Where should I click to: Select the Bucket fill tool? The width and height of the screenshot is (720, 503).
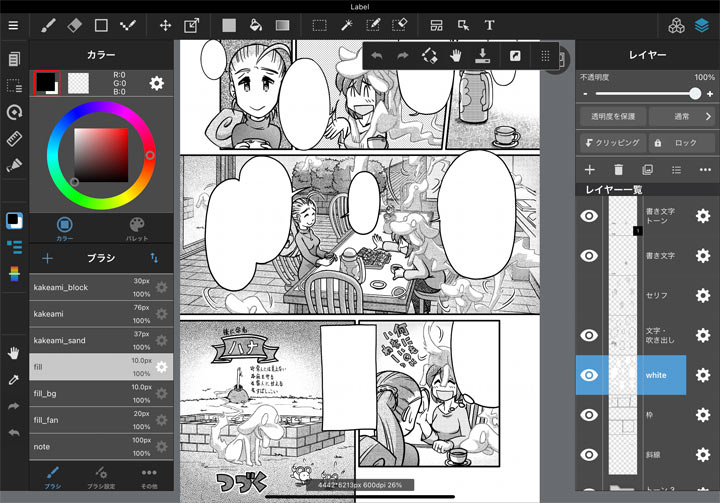256,25
